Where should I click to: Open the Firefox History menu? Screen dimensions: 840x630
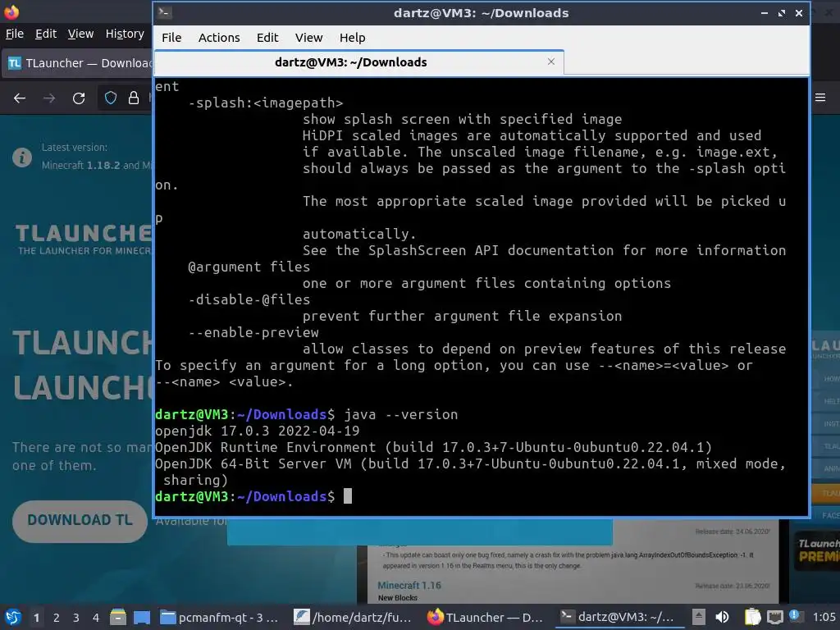[125, 34]
